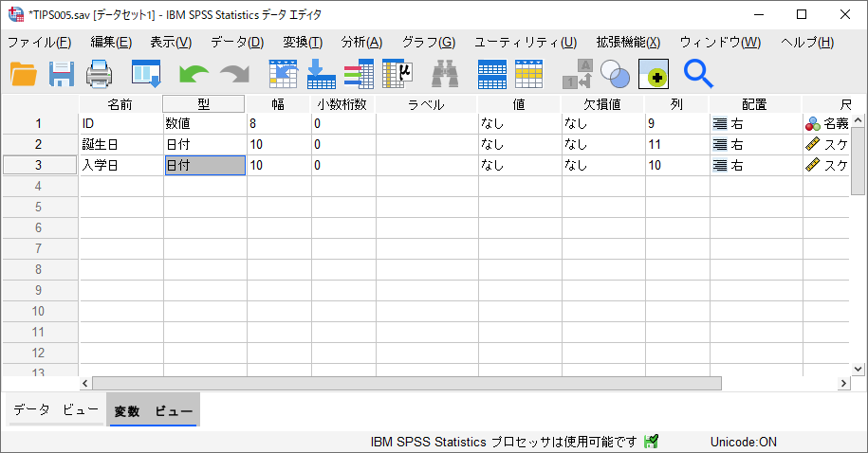Open the 編集(E) menu
Image resolution: width=868 pixels, height=453 pixels.
pyautogui.click(x=111, y=43)
